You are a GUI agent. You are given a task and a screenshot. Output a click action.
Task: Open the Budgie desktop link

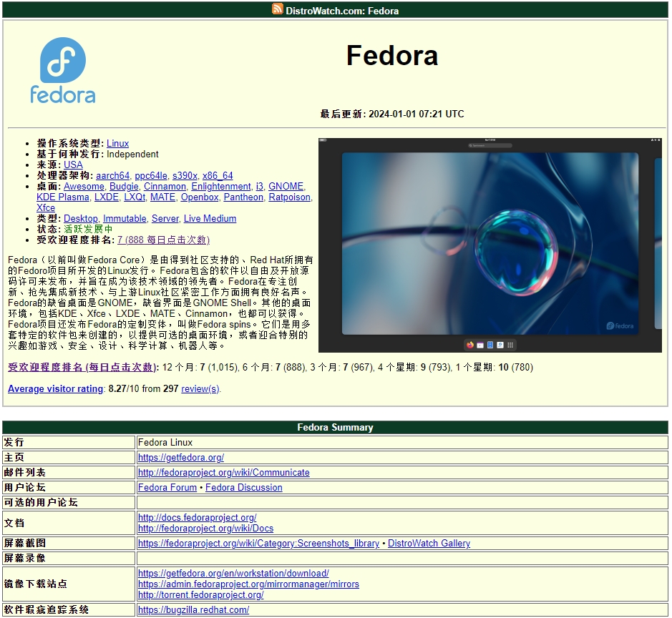124,186
